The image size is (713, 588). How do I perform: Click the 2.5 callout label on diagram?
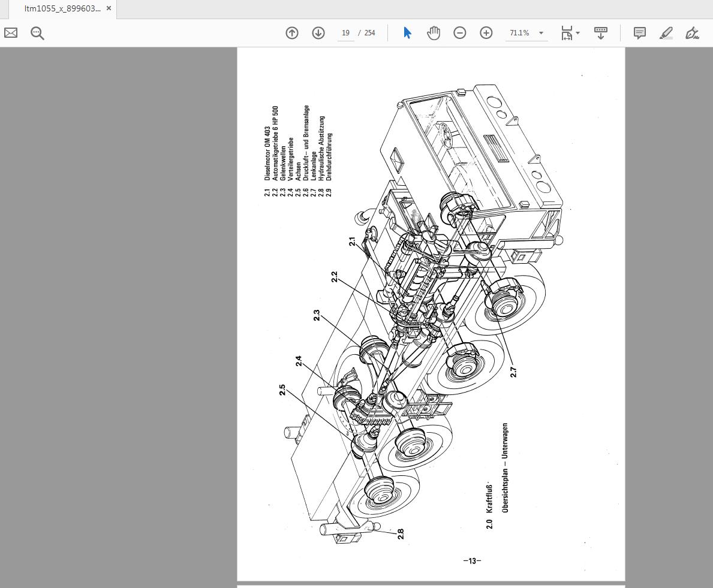tap(282, 390)
